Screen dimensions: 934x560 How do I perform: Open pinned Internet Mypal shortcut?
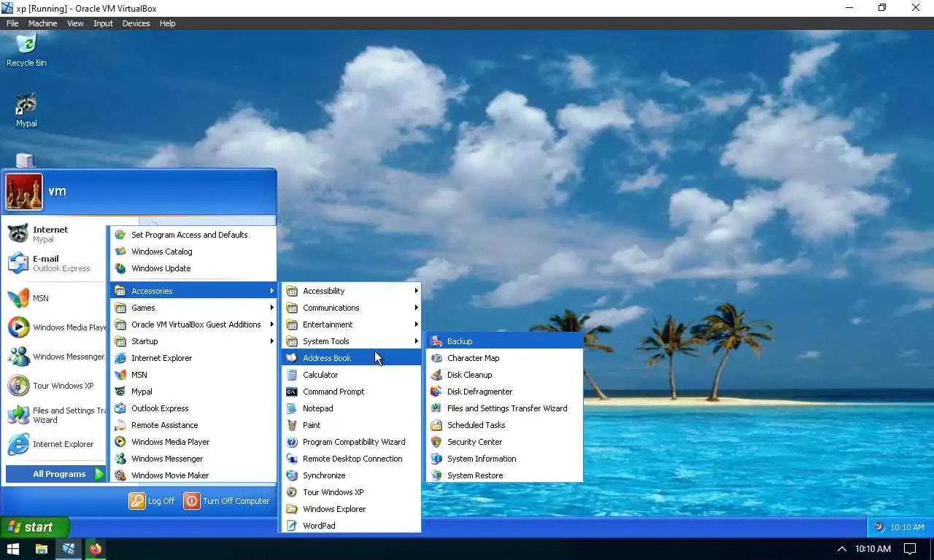[x=55, y=234]
